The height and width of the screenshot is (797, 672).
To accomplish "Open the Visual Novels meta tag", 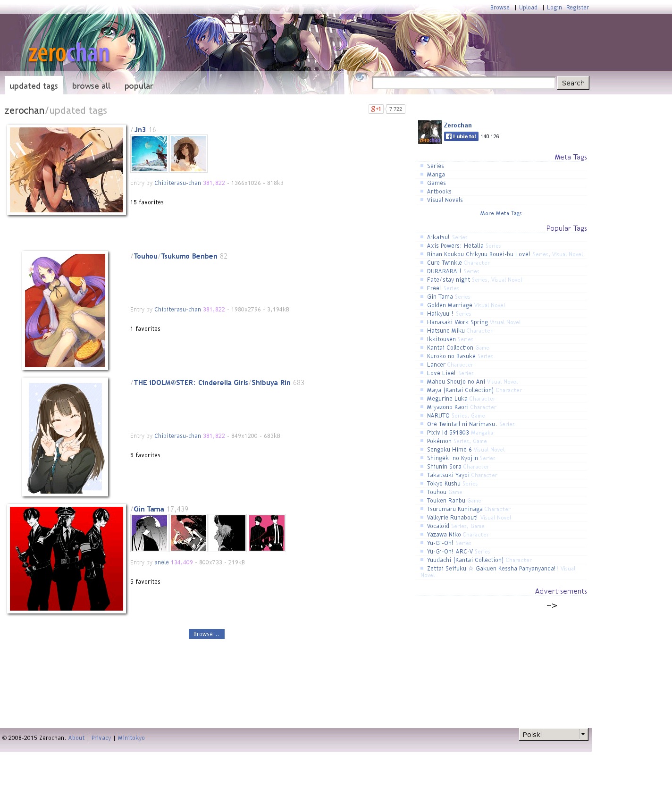I will click(445, 200).
